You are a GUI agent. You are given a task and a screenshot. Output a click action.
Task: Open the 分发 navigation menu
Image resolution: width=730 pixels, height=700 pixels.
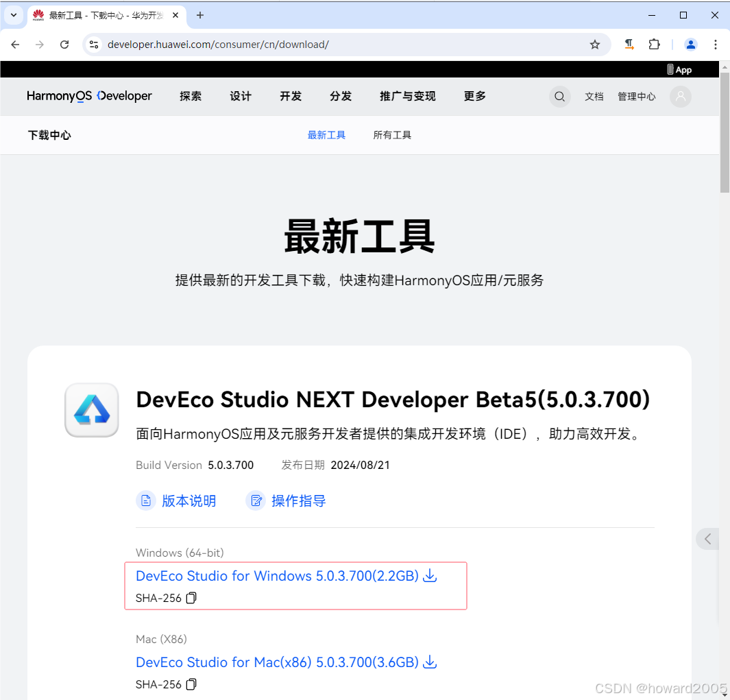[341, 96]
